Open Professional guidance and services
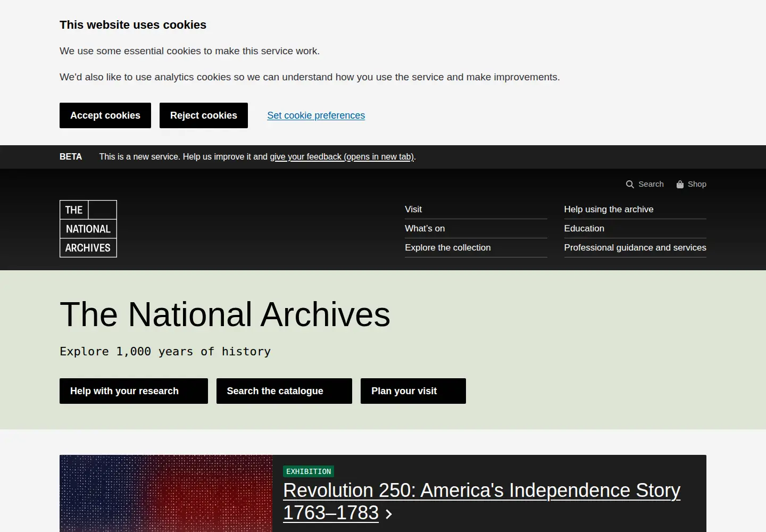This screenshot has width=766, height=532. click(635, 248)
